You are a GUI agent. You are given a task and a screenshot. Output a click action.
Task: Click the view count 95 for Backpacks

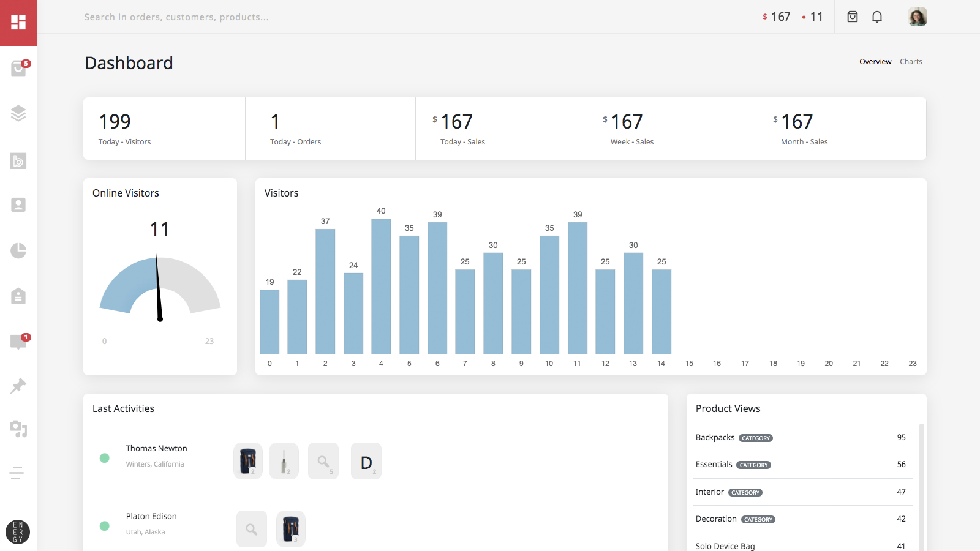pos(901,438)
